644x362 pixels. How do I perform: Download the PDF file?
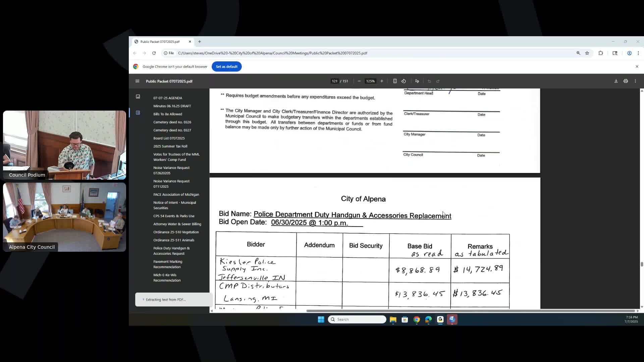[x=616, y=81]
